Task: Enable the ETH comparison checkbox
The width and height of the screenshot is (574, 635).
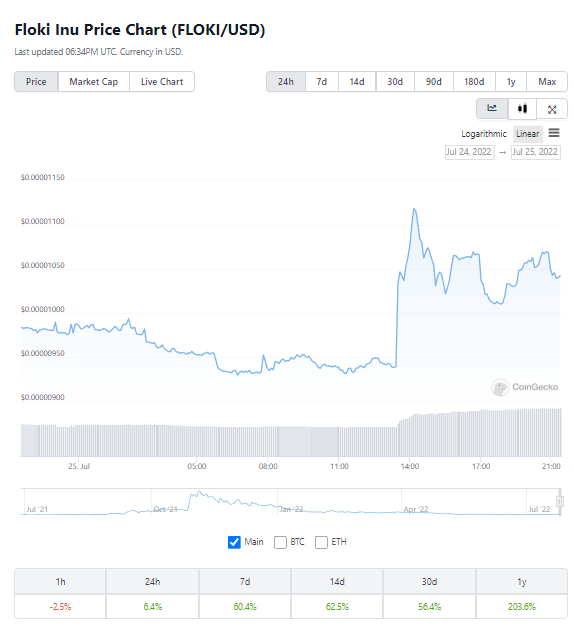Action: coord(321,542)
